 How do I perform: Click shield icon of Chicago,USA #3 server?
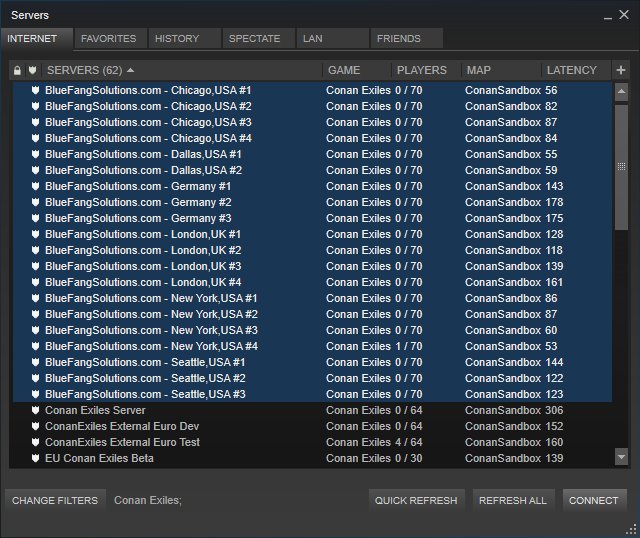click(36, 122)
